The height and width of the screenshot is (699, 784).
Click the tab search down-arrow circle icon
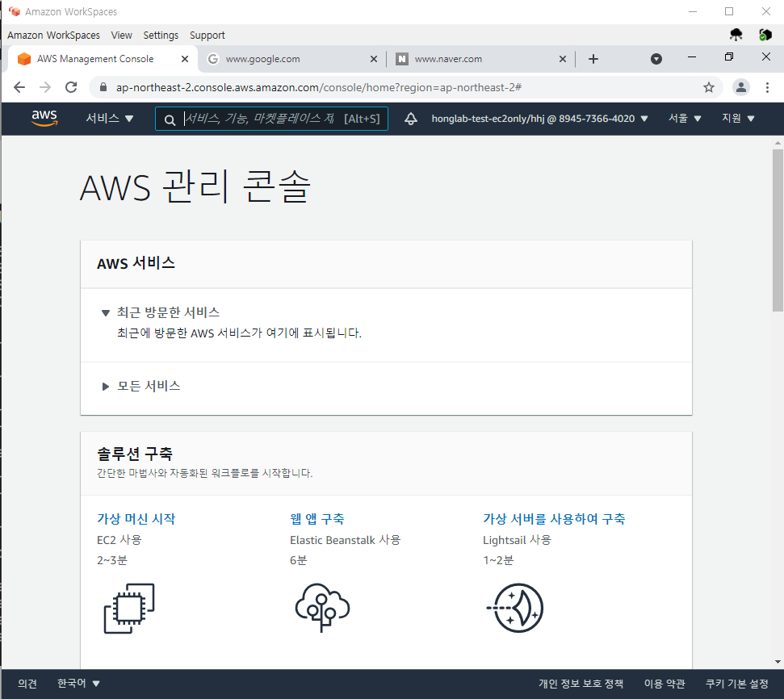tap(656, 59)
